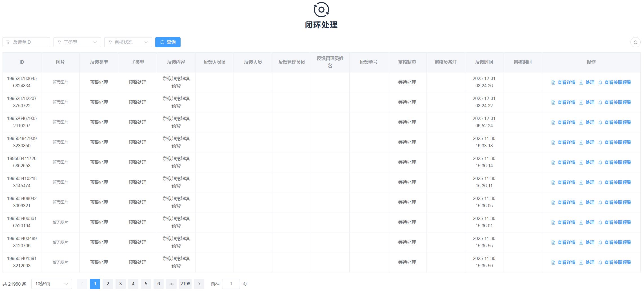Viewport: 644px width, 291px height.
Task: Click the document icon in the 15:36:11 row
Action: click(x=553, y=183)
